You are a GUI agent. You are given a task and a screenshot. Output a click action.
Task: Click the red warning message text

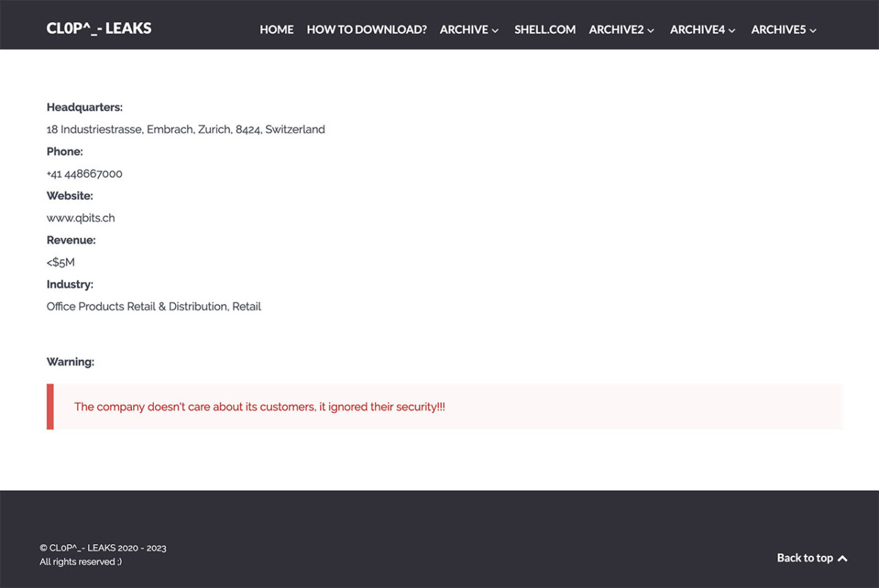pos(260,406)
